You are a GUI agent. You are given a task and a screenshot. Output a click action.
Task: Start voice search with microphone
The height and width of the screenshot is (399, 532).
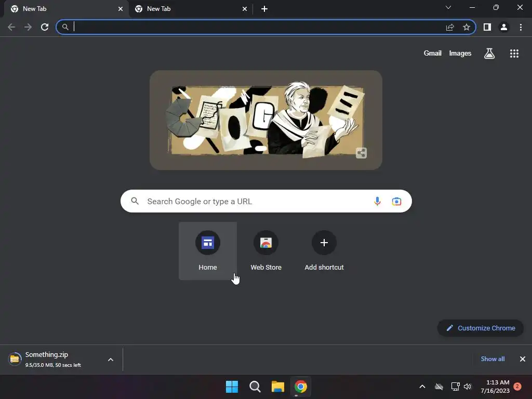[x=377, y=201]
